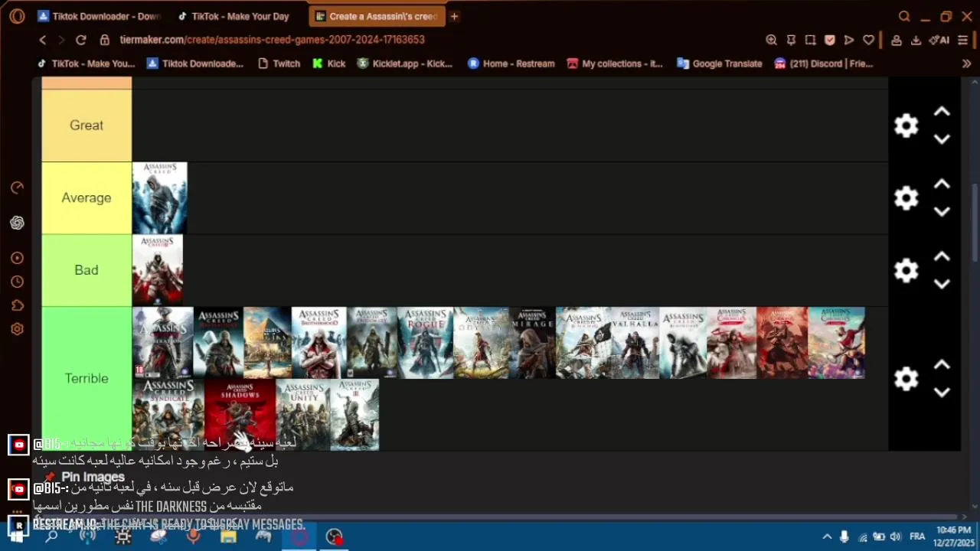Open the extensions cube sidebar icon

pos(17,305)
